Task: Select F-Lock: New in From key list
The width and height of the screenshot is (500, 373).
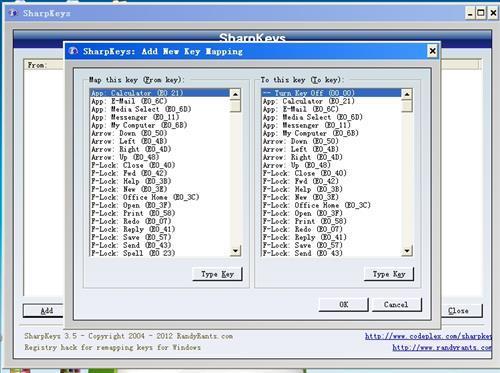Action: coord(160,189)
